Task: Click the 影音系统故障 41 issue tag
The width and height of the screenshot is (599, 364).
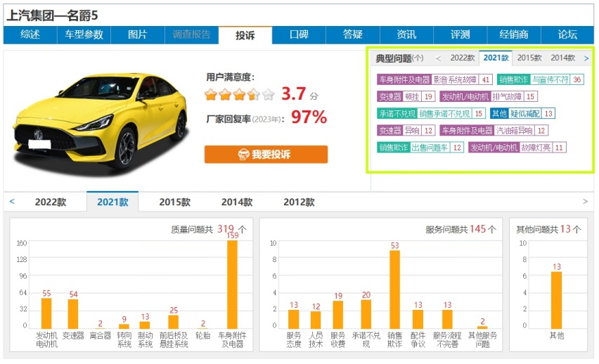Action: (x=434, y=79)
